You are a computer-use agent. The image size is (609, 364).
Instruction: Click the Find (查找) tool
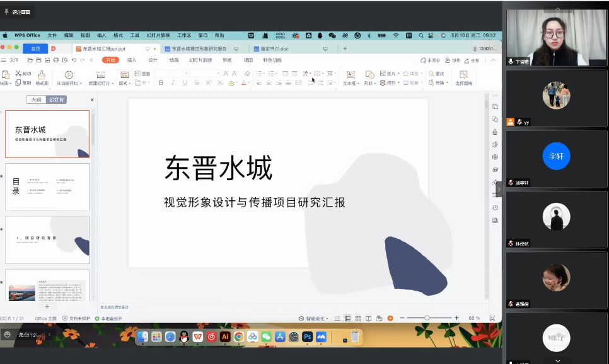[436, 74]
